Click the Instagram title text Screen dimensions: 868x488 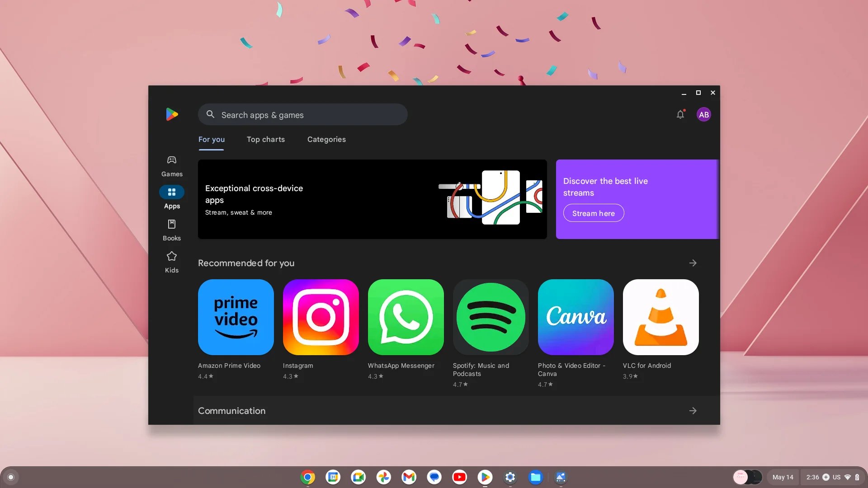pyautogui.click(x=298, y=366)
